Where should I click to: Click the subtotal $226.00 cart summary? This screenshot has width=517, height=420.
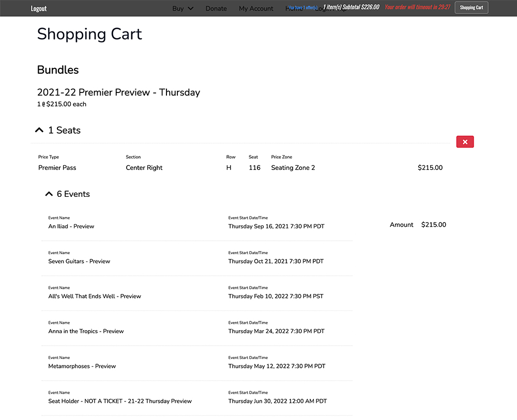(x=351, y=7)
